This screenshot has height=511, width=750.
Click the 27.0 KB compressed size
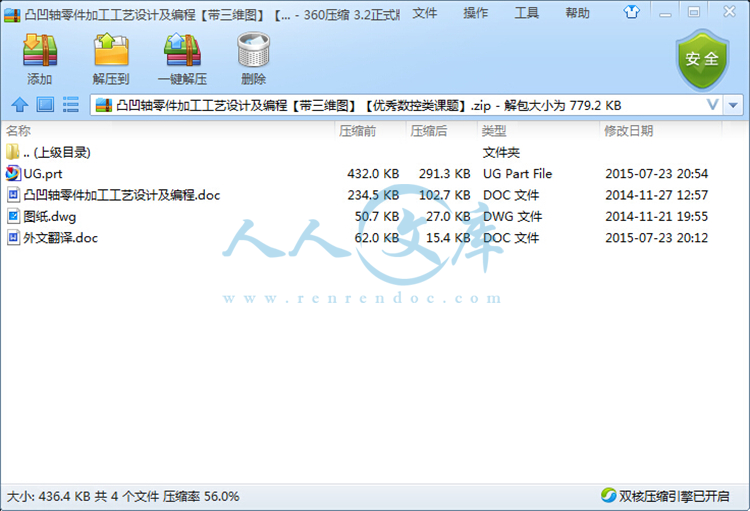[x=448, y=217]
